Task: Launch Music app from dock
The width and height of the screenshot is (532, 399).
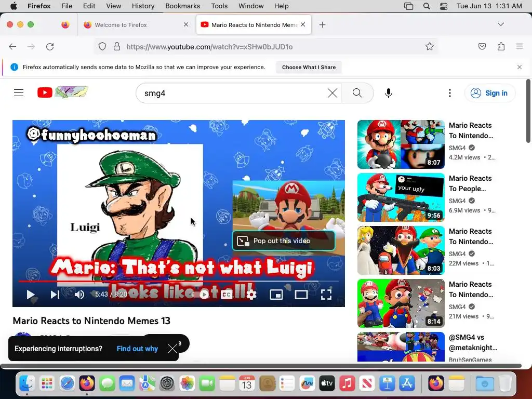Action: coord(347,383)
